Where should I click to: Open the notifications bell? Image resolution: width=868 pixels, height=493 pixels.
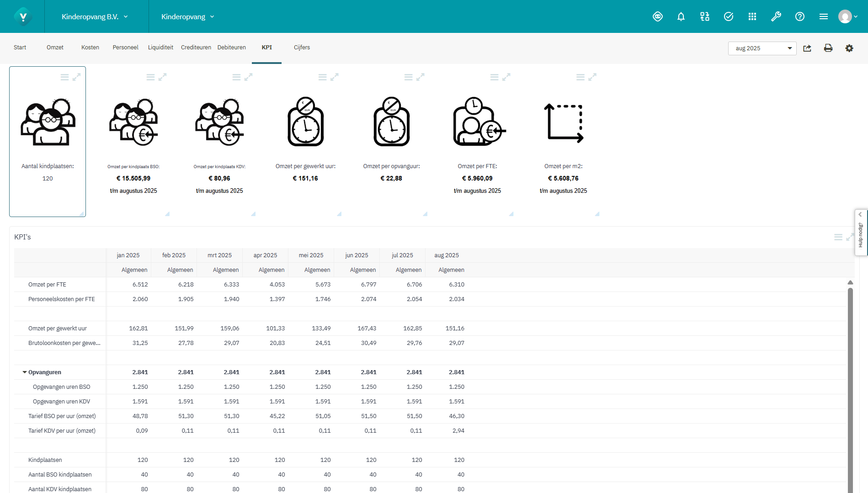click(681, 16)
